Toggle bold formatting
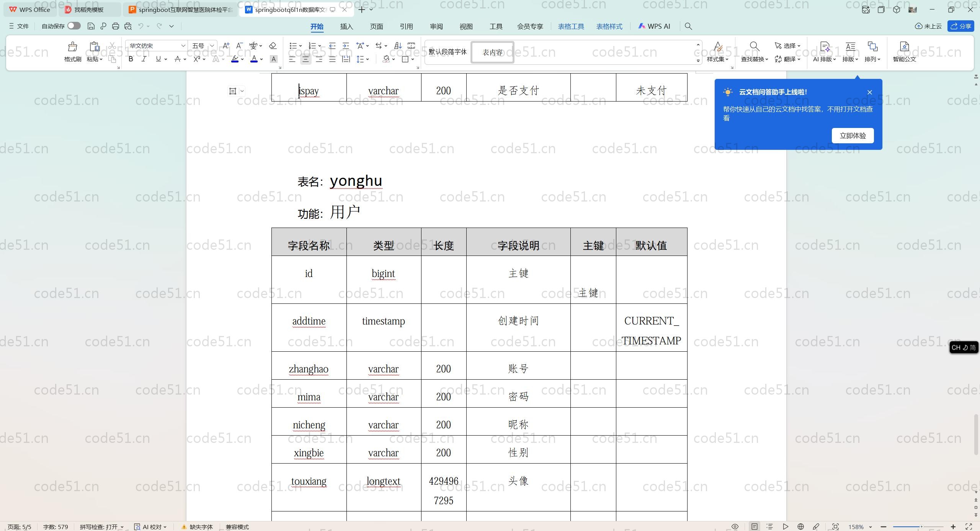This screenshot has width=980, height=531. pyautogui.click(x=131, y=59)
